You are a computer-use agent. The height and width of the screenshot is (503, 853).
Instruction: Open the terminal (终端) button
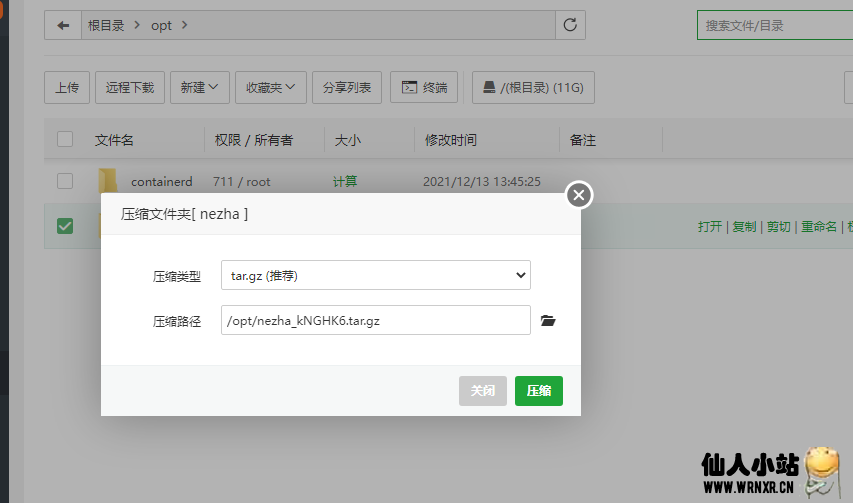424,88
